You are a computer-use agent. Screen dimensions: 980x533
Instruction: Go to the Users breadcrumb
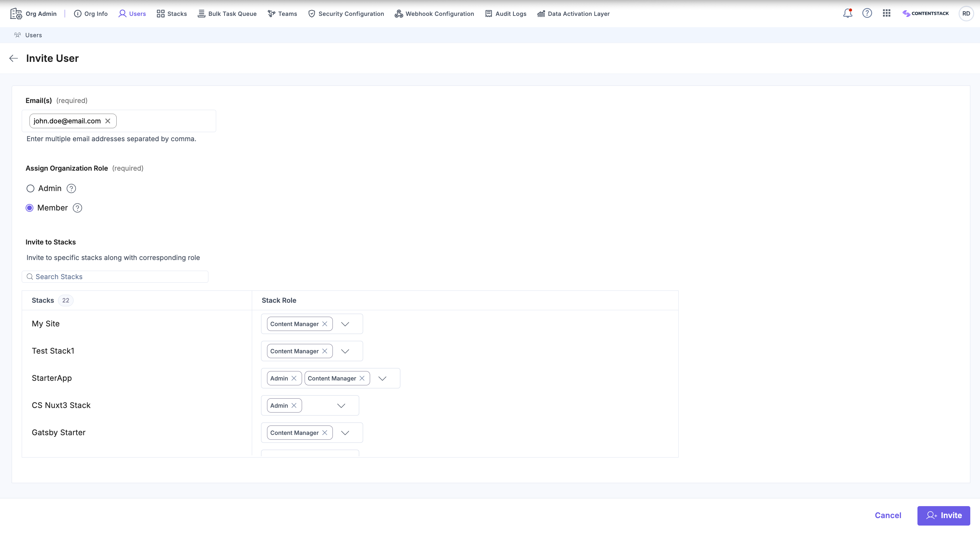pyautogui.click(x=34, y=35)
